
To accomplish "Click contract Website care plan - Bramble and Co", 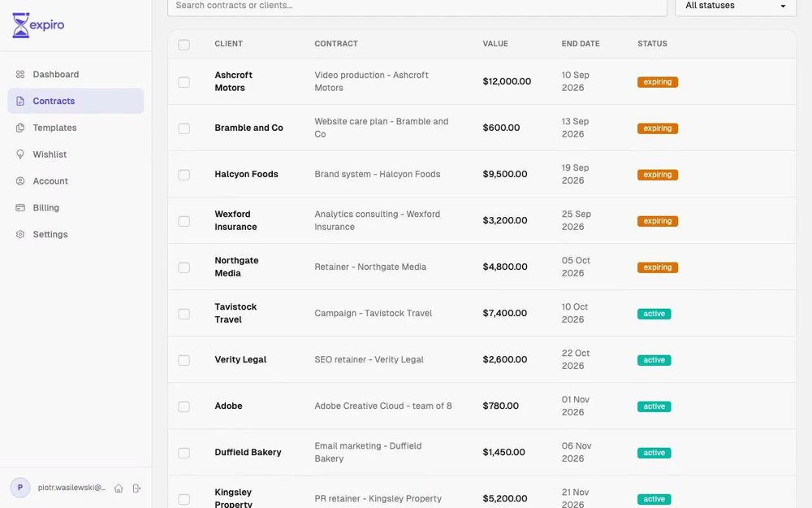I will click(x=381, y=128).
